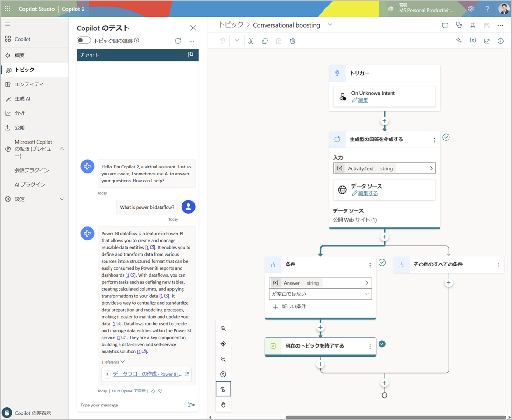Open the analytics chart icon in toolbar
512x420 pixels.
[x=487, y=41]
